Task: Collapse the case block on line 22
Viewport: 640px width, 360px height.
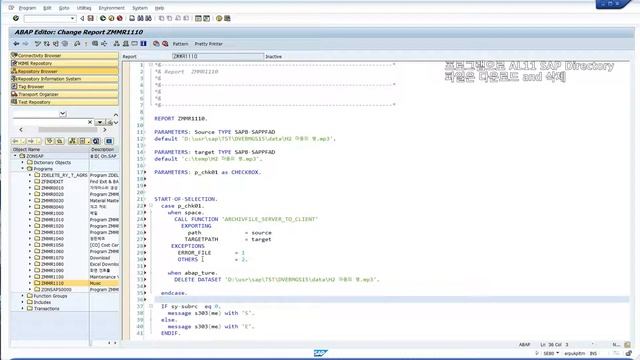Action: point(151,206)
